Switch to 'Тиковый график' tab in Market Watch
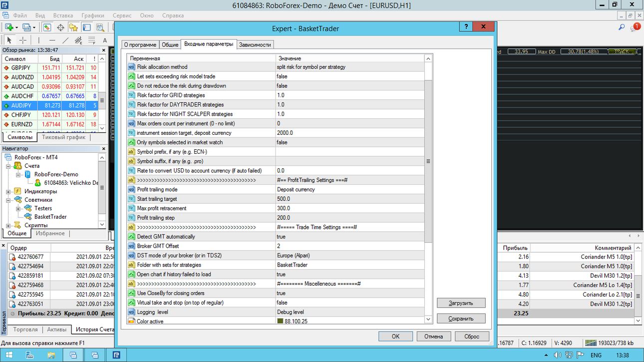Viewport: 644px width, 362px height. click(63, 137)
